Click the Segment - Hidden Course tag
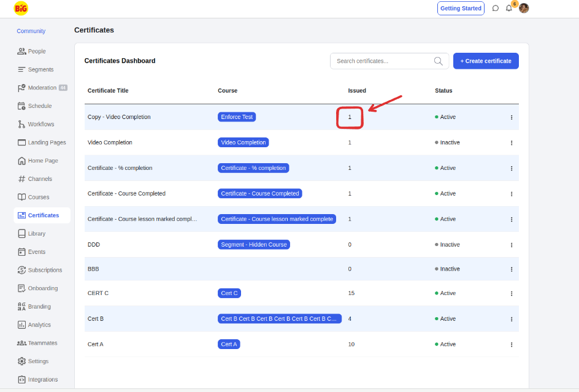The height and width of the screenshot is (392, 579). coord(254,245)
